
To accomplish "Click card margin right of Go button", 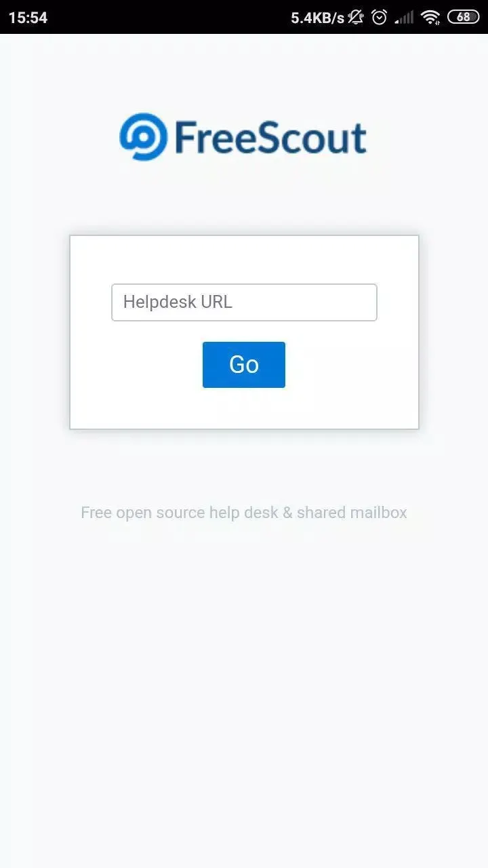I will (352, 365).
